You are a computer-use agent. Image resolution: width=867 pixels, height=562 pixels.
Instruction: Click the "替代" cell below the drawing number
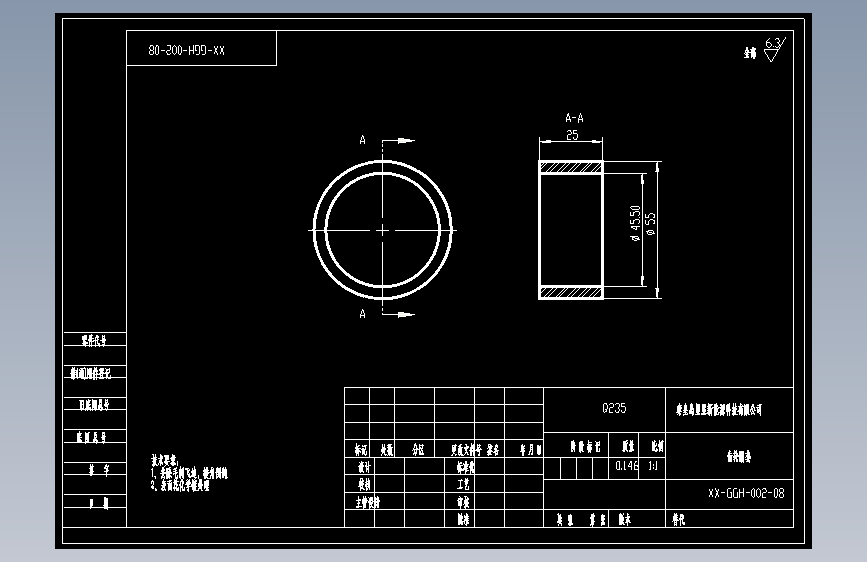click(x=678, y=519)
